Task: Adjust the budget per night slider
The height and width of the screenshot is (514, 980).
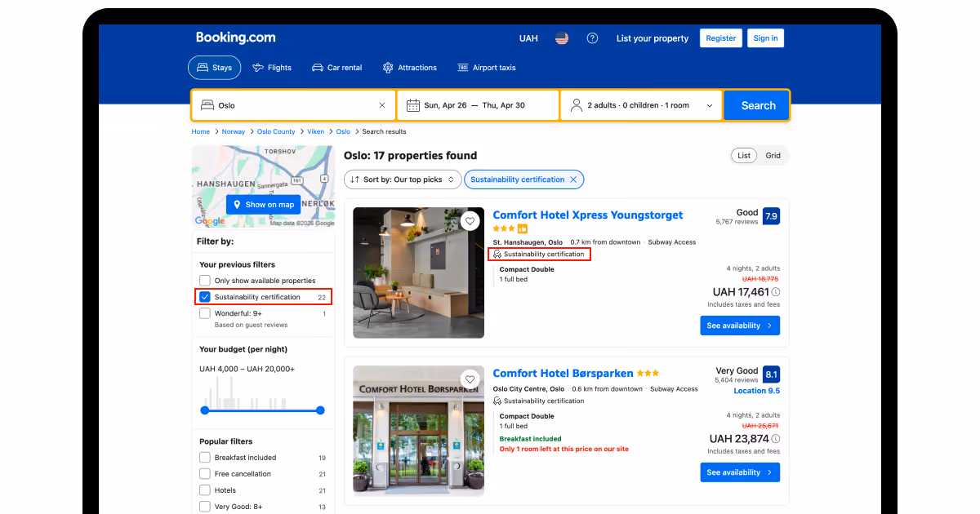Action: [x=205, y=410]
